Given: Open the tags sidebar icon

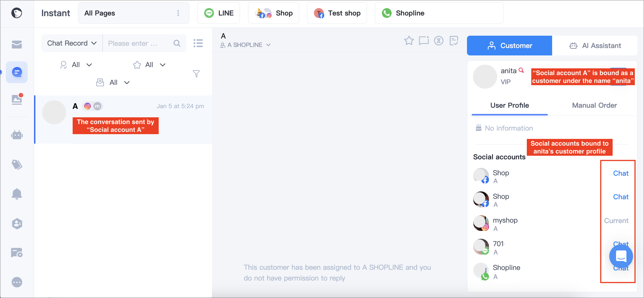Looking at the screenshot, I should (17, 164).
